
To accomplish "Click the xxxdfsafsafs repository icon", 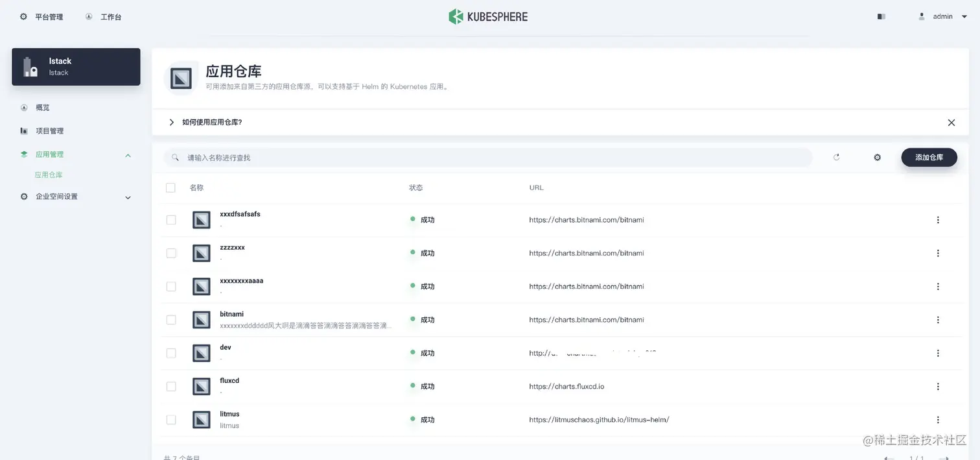I will point(202,220).
